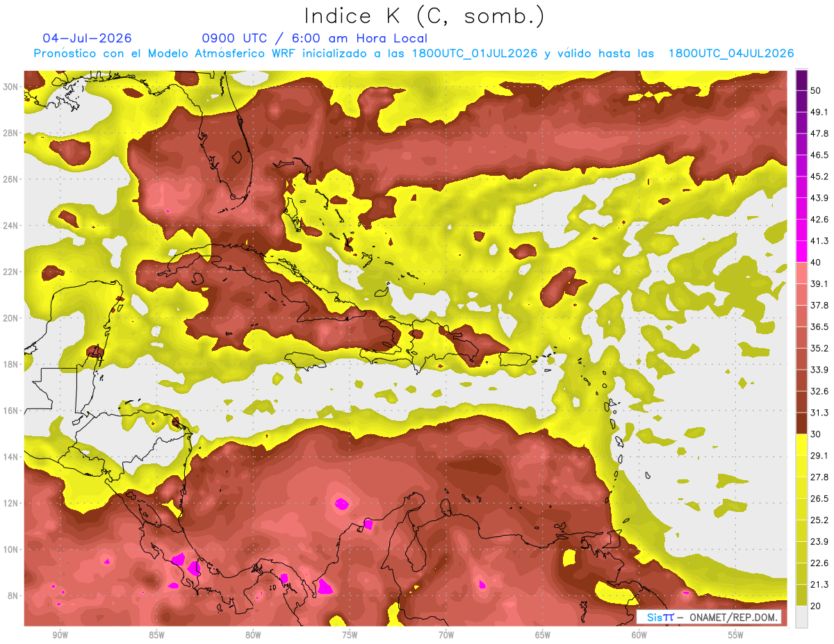
Task: Select the colorbar value "42.6"
Action: point(821,220)
